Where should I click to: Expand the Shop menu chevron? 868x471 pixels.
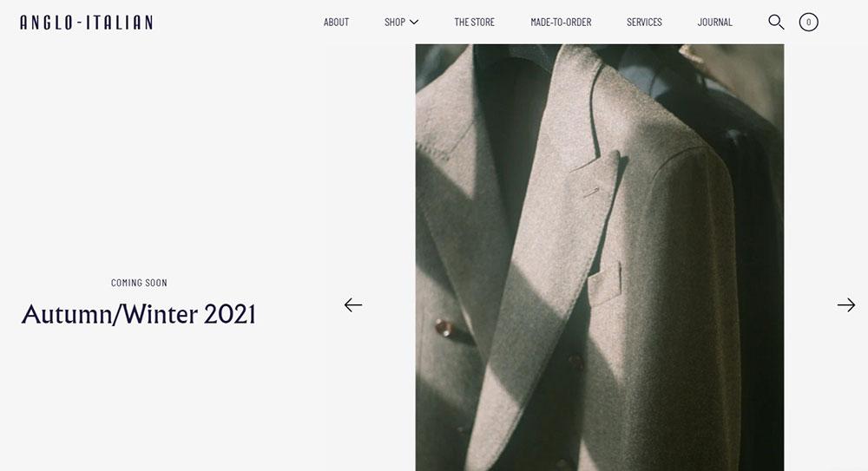[414, 23]
